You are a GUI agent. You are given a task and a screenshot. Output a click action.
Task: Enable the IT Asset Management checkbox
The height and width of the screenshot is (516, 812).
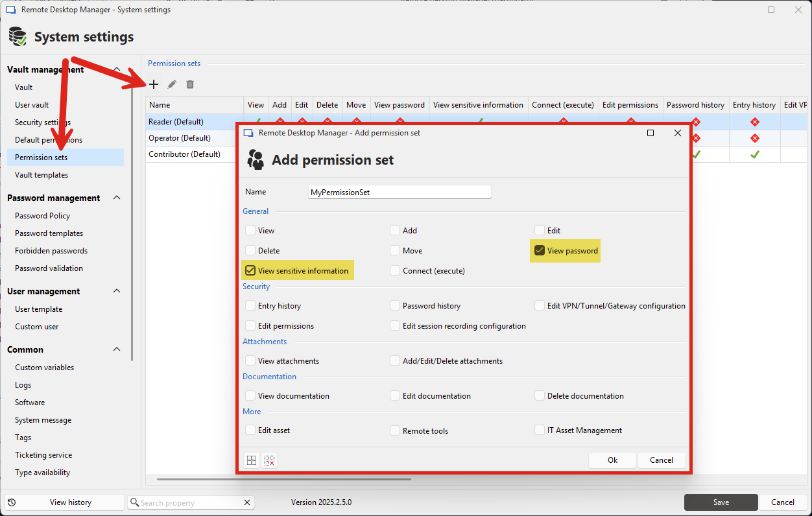(x=540, y=430)
